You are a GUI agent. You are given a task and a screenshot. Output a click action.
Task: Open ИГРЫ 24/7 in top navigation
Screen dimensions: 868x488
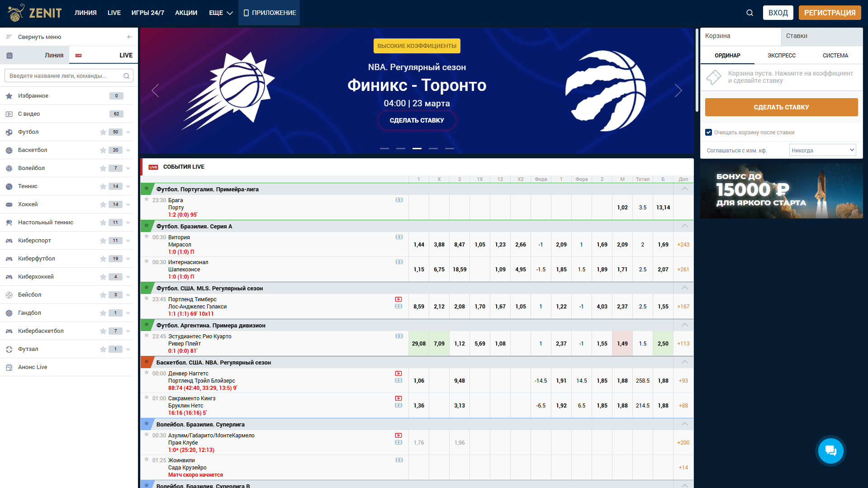pyautogui.click(x=148, y=13)
